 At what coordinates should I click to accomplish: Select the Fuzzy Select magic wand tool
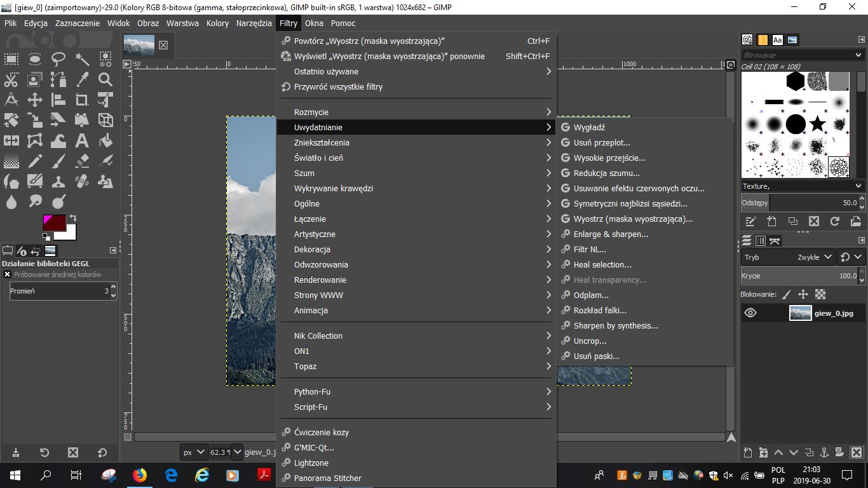coord(82,60)
